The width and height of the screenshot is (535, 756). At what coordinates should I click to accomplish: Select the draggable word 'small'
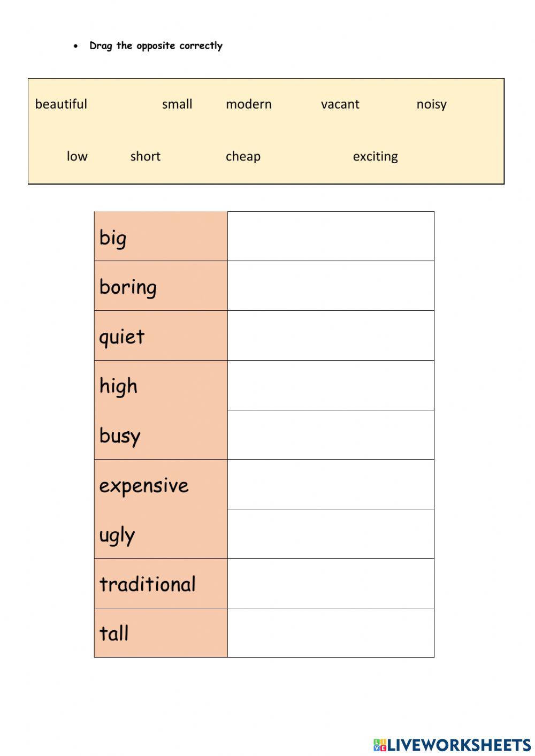coord(177,104)
